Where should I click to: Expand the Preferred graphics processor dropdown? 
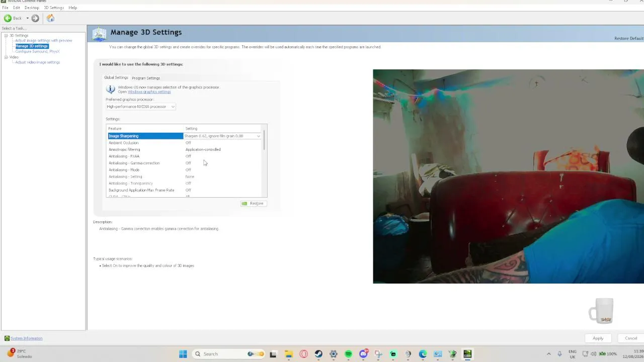[140, 107]
